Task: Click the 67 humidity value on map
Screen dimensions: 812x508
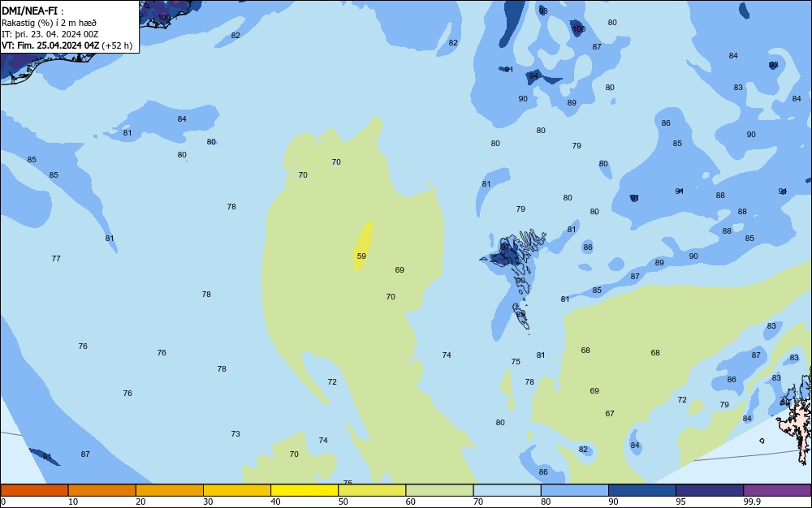Action: (610, 414)
